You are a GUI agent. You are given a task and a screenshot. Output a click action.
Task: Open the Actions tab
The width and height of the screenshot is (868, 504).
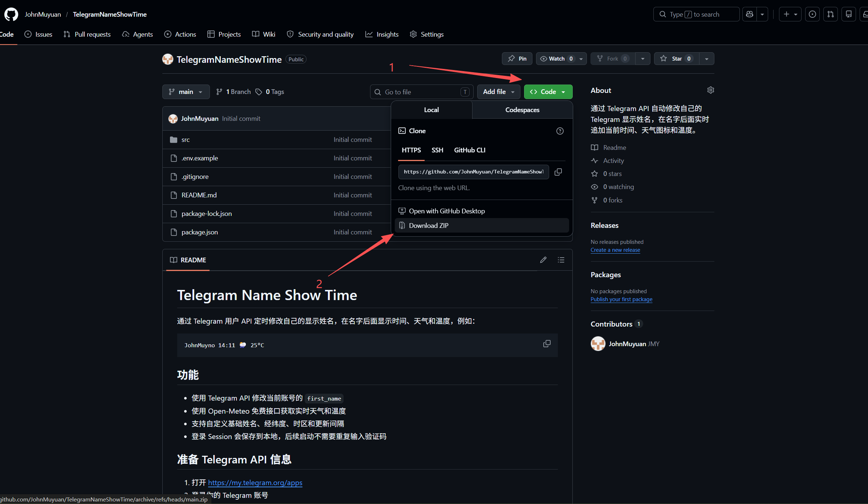pyautogui.click(x=180, y=34)
